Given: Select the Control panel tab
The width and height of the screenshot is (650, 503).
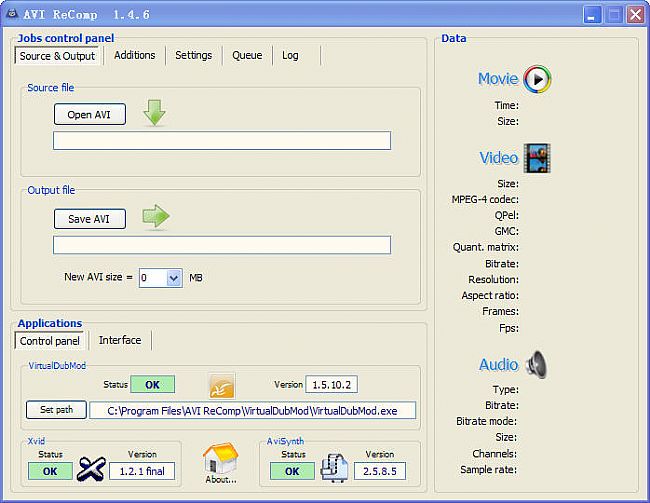Looking at the screenshot, I should [49, 341].
